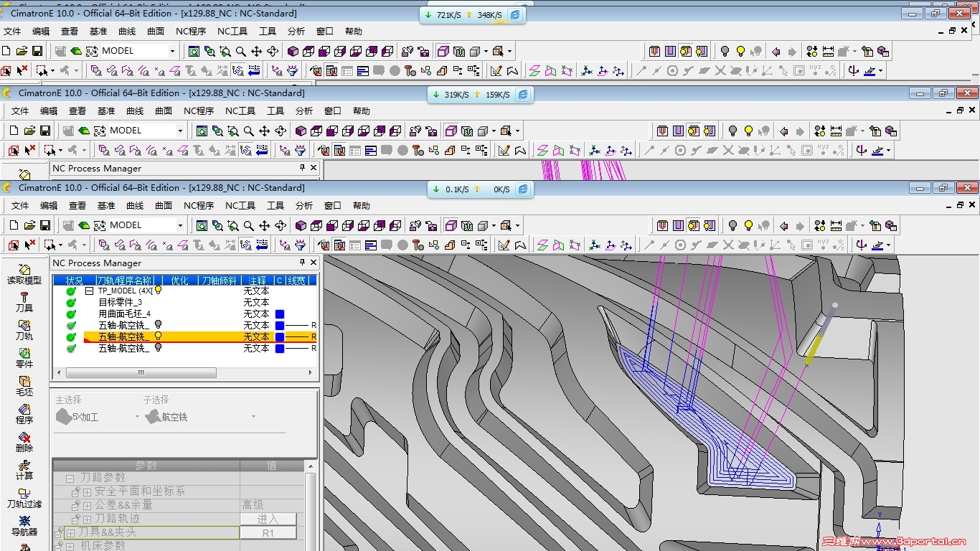Viewport: 980px width, 551px height.
Task: Click gray light bulb hide icon, front window toolbar
Action: (x=732, y=225)
